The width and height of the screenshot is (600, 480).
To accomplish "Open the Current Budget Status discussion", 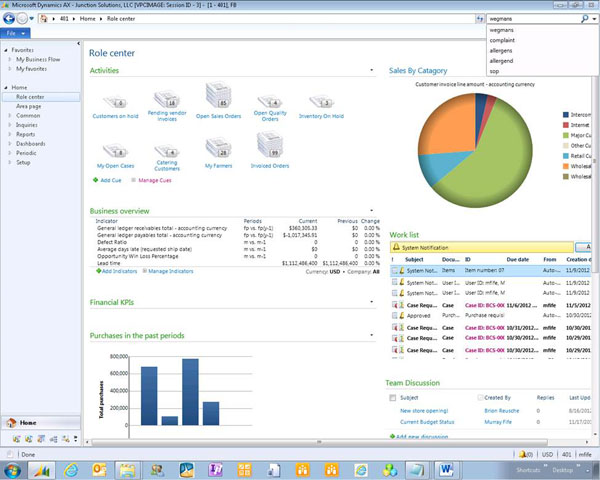I will coord(427,422).
